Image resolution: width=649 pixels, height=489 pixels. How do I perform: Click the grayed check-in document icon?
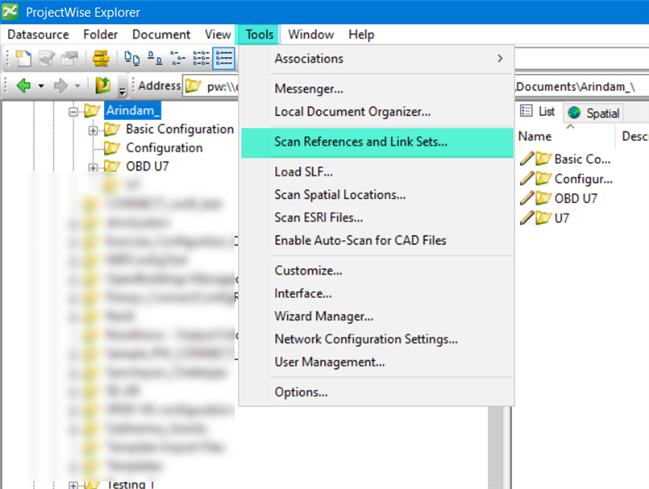click(46, 58)
